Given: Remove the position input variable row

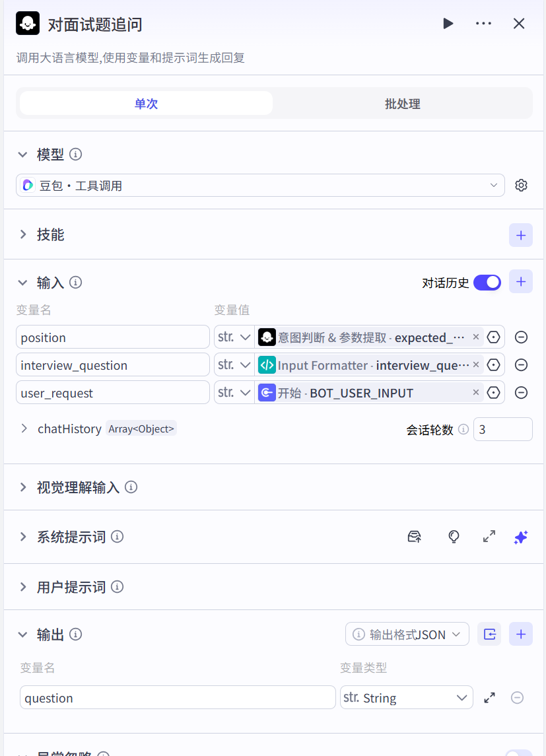Looking at the screenshot, I should [x=521, y=337].
